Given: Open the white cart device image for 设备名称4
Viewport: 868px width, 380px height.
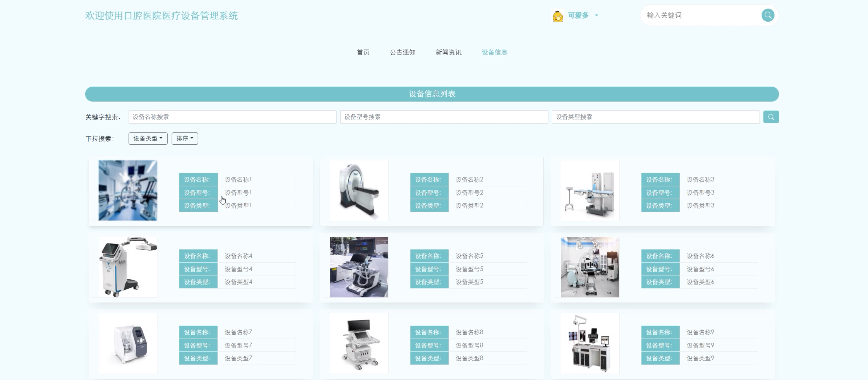Looking at the screenshot, I should coord(128,267).
